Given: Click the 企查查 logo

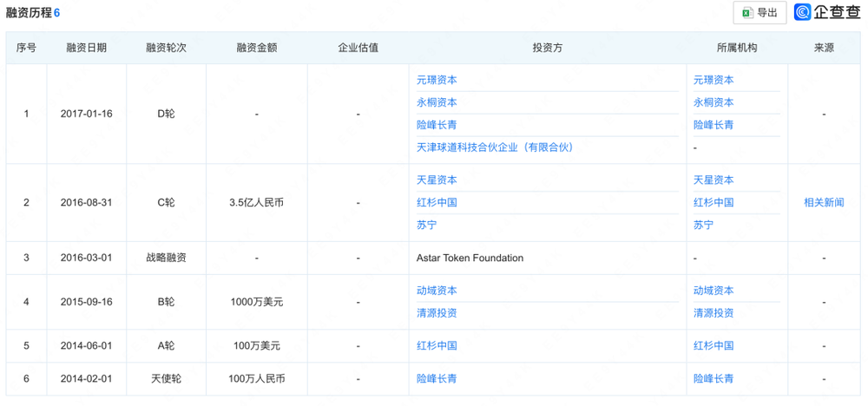Looking at the screenshot, I should coord(826,12).
